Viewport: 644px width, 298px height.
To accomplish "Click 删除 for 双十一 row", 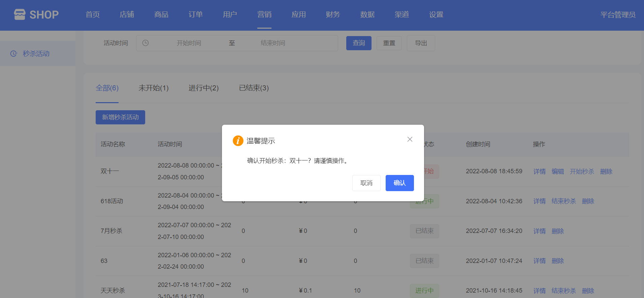I will (606, 171).
